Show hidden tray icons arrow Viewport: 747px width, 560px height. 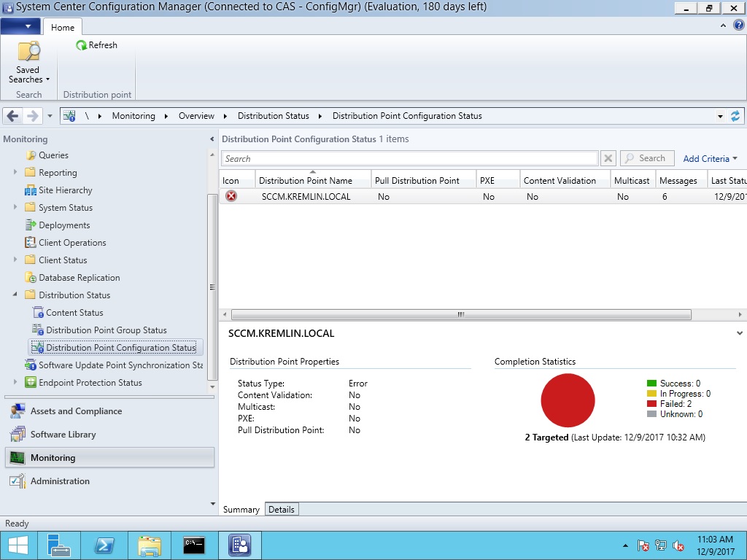[x=625, y=545]
